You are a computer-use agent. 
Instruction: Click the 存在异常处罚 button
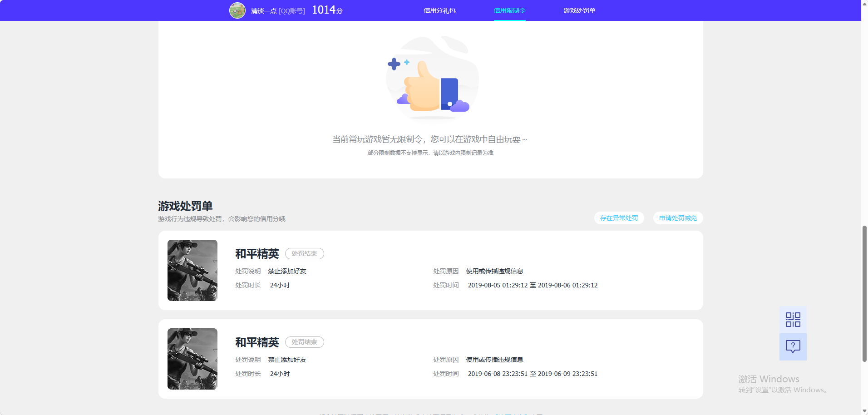[x=619, y=218]
